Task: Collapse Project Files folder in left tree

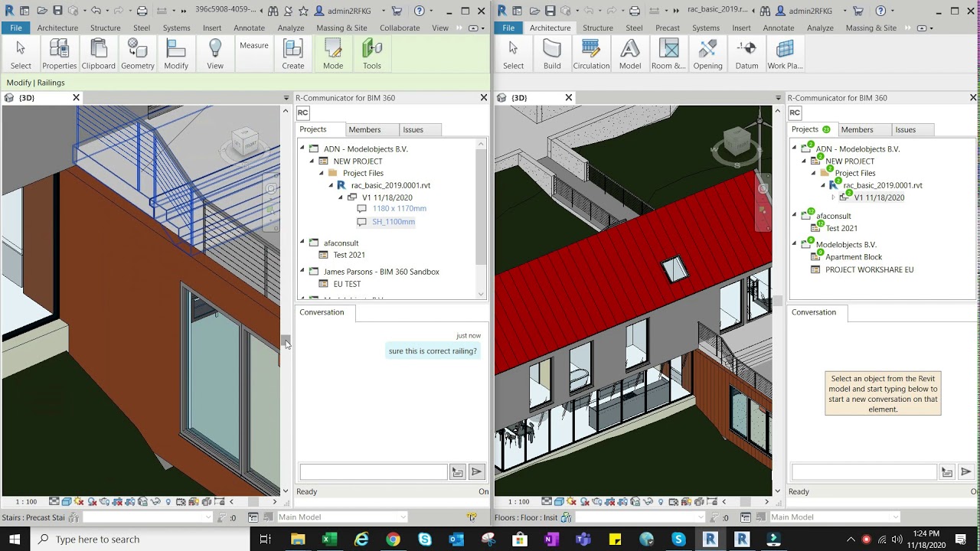Action: [322, 173]
